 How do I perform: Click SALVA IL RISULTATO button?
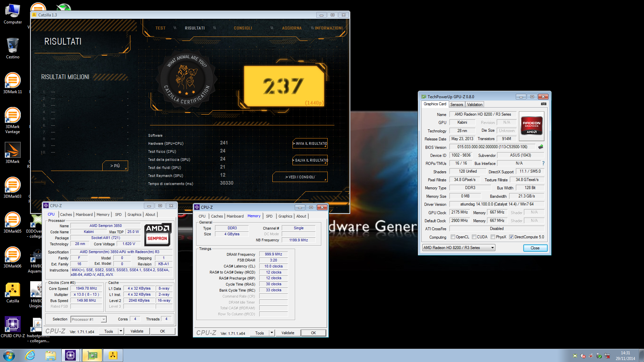pyautogui.click(x=310, y=160)
